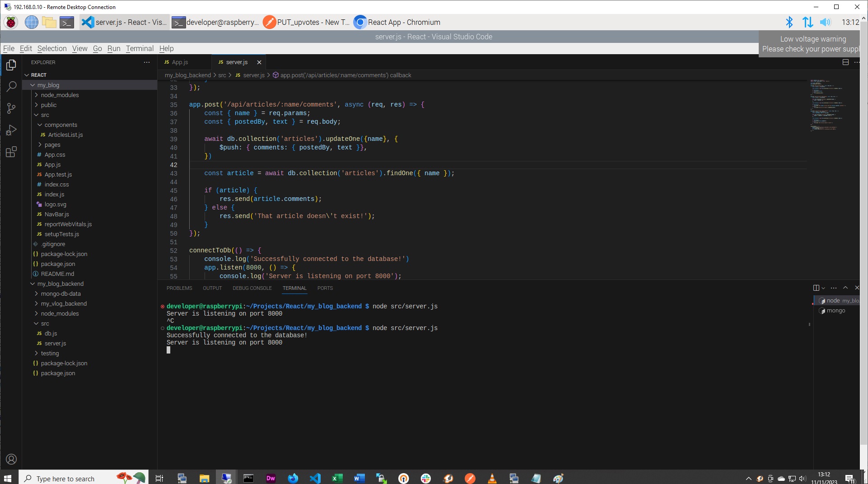Switch to developer@raspberry terminal taskbar window

[216, 22]
